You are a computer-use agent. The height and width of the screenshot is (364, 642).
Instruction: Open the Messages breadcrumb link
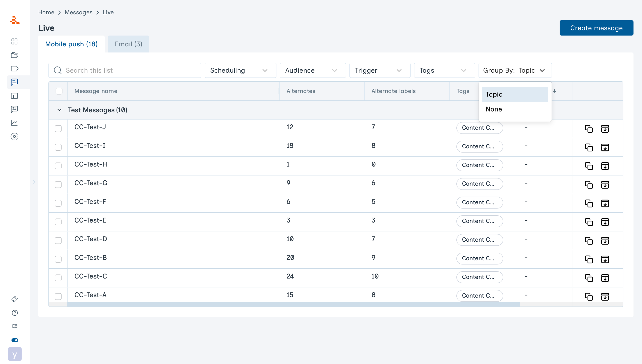coord(78,12)
